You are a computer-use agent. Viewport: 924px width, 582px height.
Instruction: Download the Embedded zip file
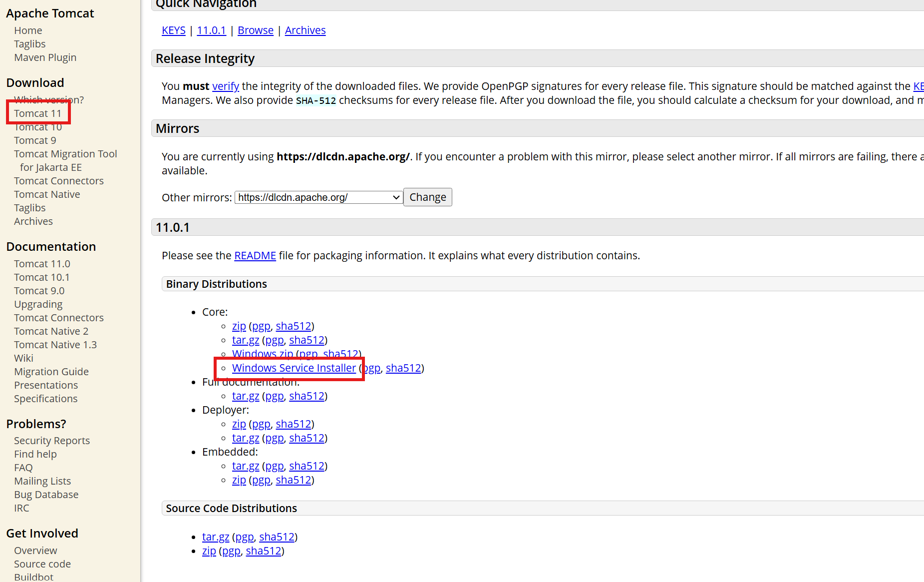point(239,480)
